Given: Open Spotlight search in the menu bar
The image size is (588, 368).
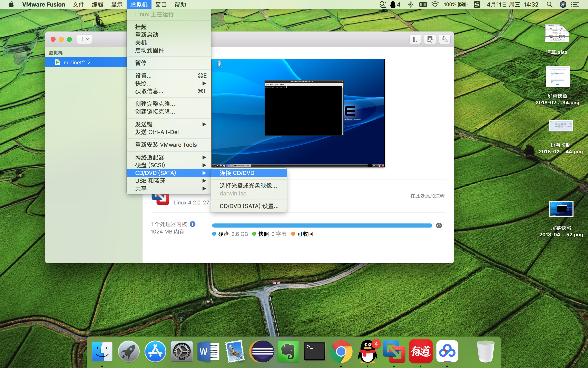Looking at the screenshot, I should [550, 4].
